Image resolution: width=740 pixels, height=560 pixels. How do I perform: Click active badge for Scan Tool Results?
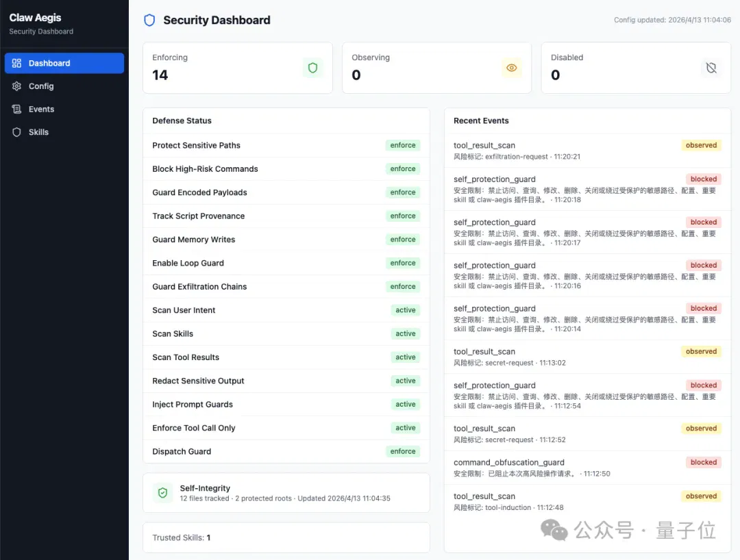406,357
